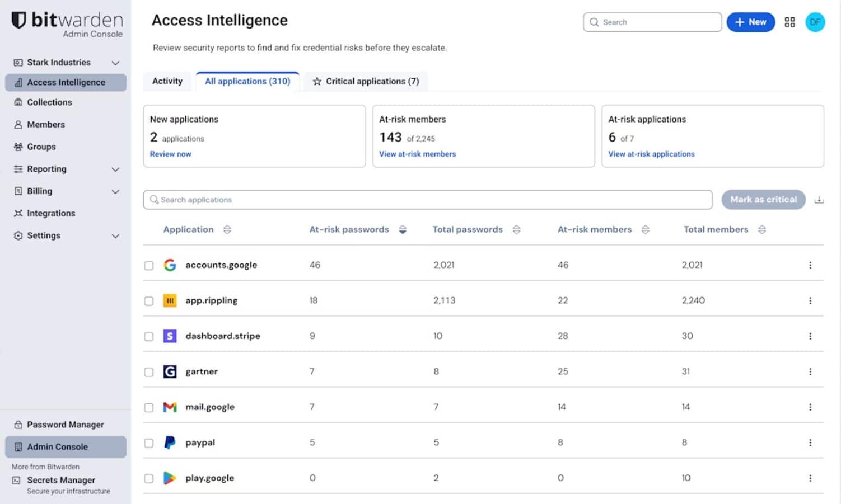Sort by At-risk passwords column icon
The height and width of the screenshot is (504, 841).
click(403, 230)
